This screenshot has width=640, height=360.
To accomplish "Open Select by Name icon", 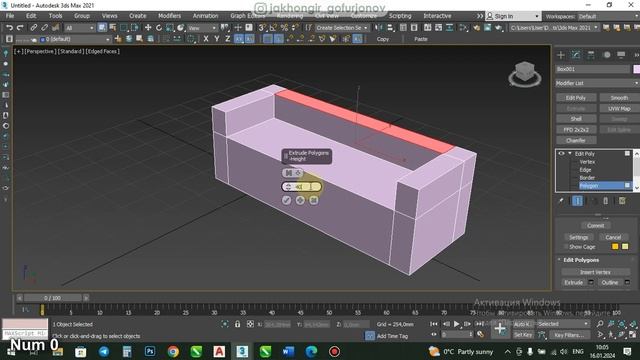I will pyautogui.click(x=113, y=28).
